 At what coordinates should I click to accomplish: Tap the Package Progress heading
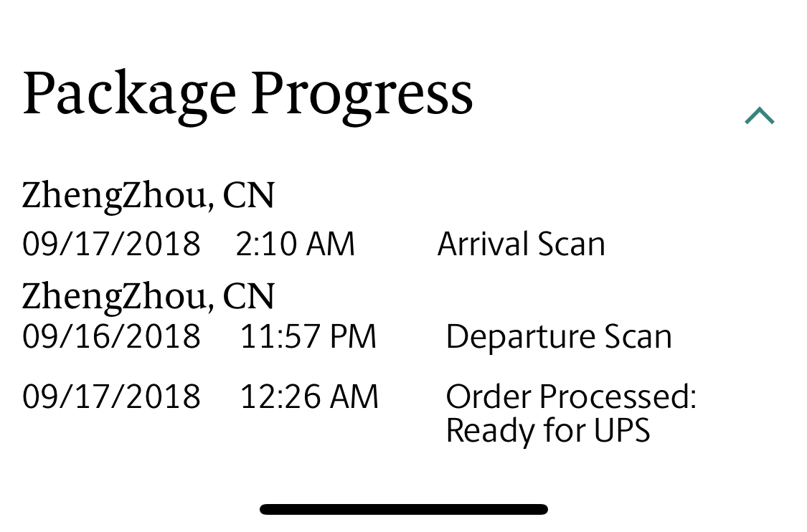click(247, 95)
